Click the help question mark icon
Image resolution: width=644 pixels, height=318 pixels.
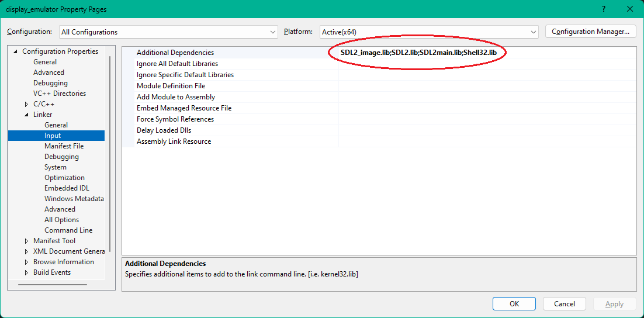(x=603, y=9)
